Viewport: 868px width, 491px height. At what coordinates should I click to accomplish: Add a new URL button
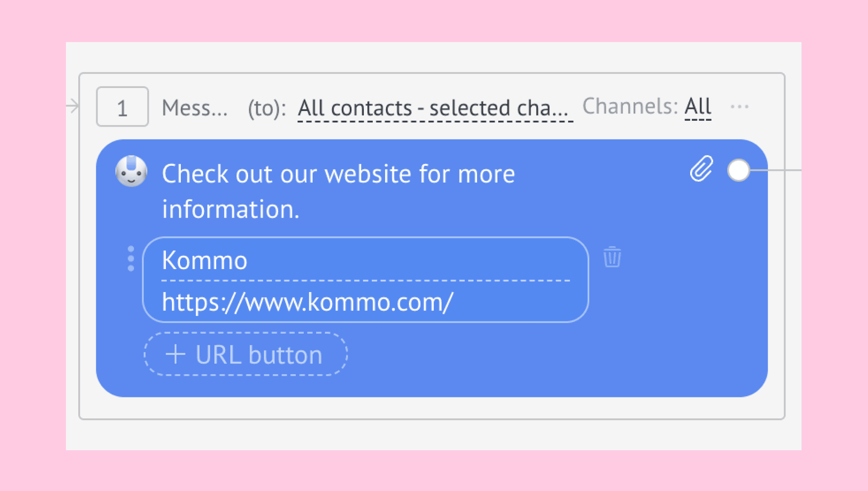[x=246, y=354]
